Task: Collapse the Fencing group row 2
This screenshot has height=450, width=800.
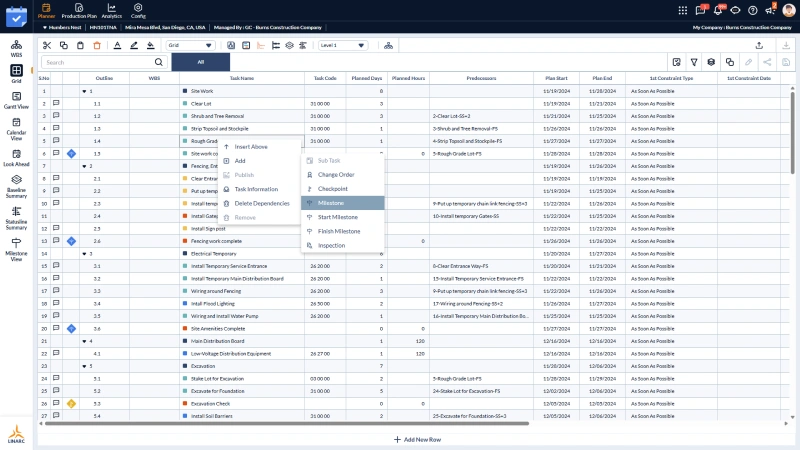Action: pyautogui.click(x=84, y=166)
